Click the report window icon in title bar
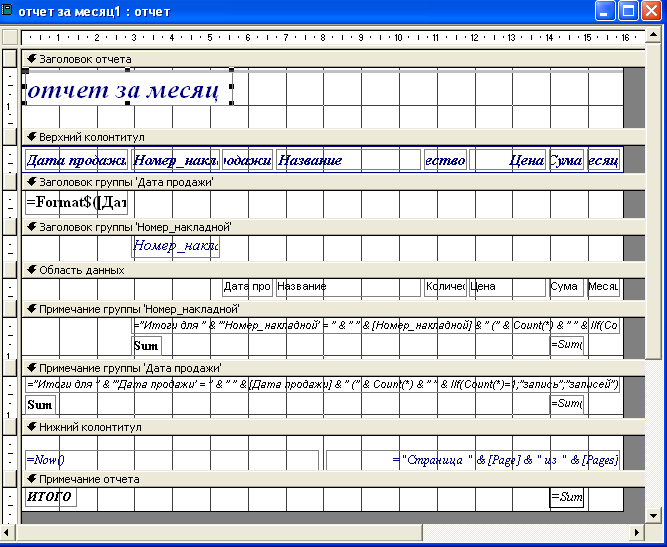Image resolution: width=667 pixels, height=547 pixels. [x=8, y=10]
